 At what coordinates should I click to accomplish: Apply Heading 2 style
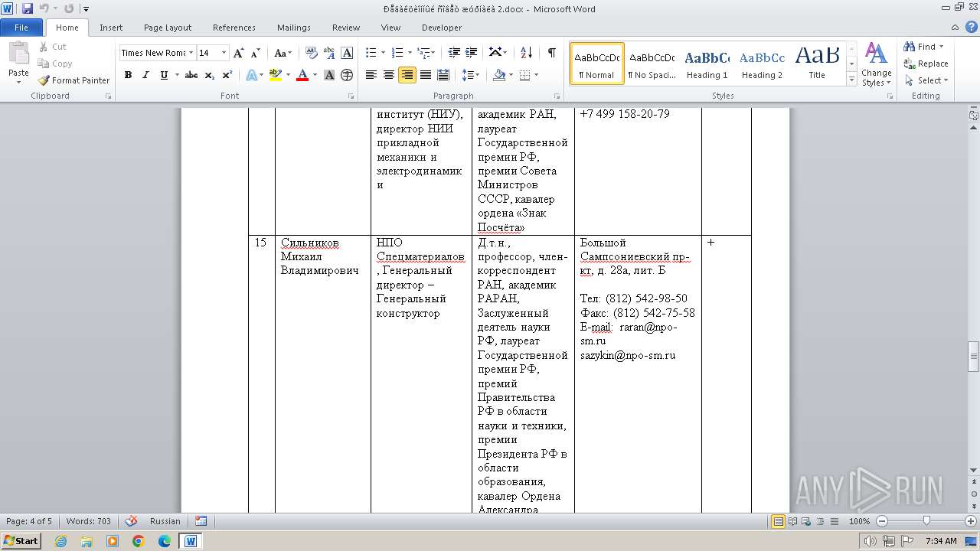point(762,64)
